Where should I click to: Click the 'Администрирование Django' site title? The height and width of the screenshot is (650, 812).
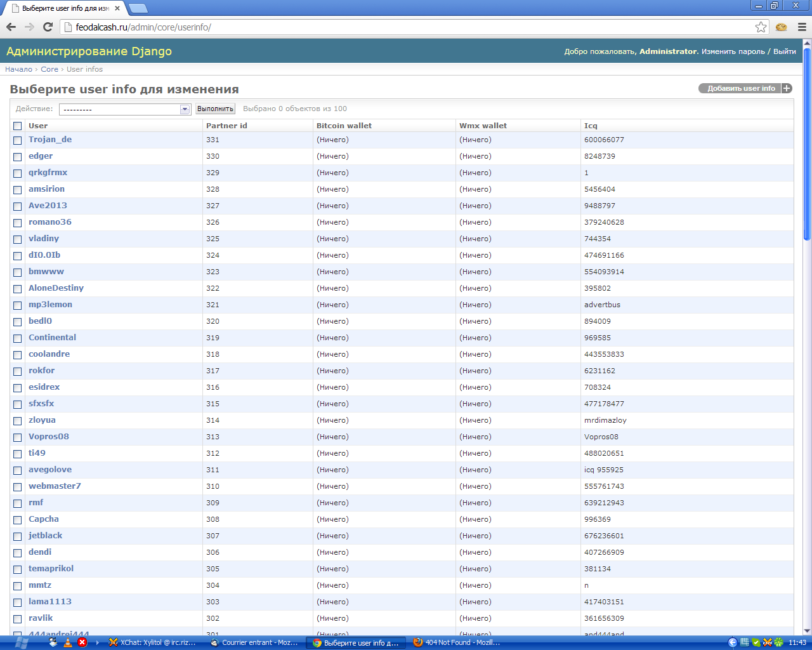[x=89, y=51]
